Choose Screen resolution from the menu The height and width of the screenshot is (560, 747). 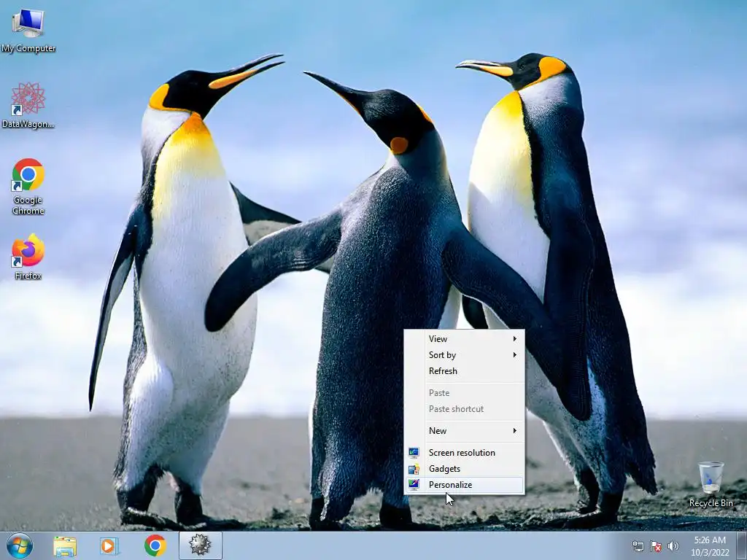pos(464,453)
